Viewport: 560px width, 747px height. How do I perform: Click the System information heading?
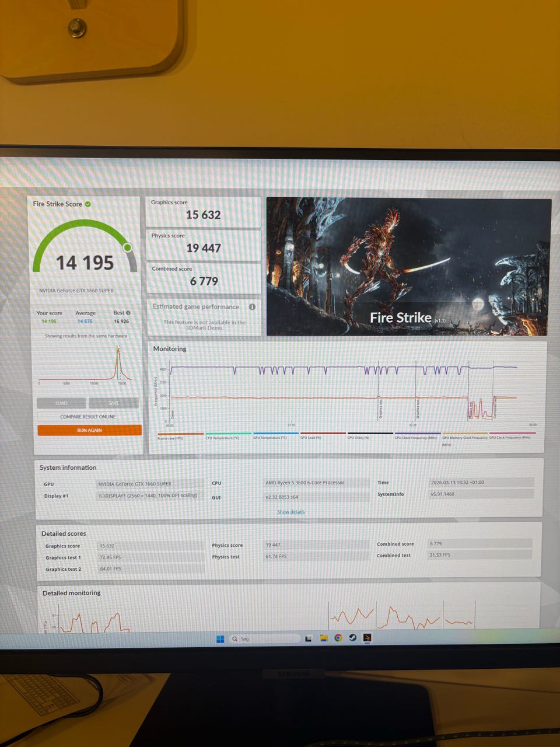click(x=68, y=467)
